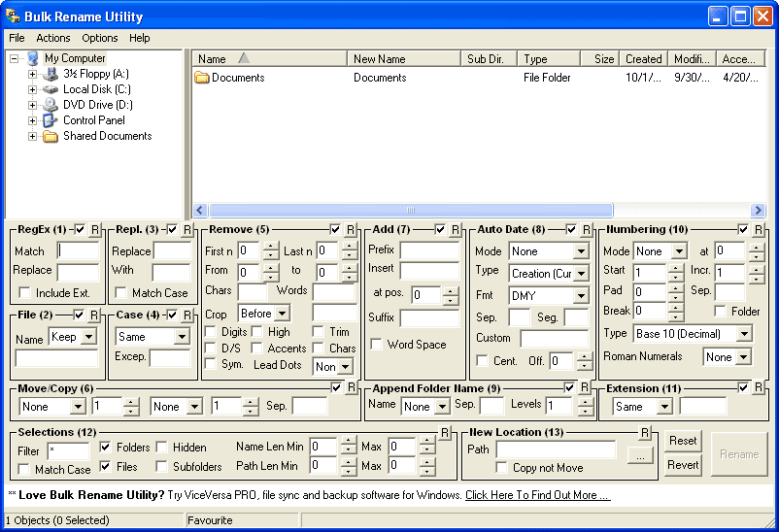Click the R reset button for Extension (11)
The width and height of the screenshot is (779, 532).
(x=759, y=387)
